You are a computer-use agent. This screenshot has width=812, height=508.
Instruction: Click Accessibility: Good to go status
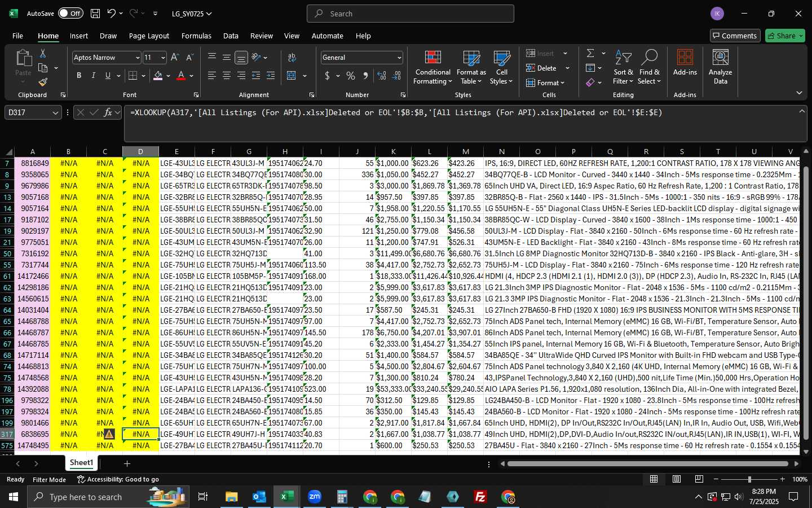[118, 479]
